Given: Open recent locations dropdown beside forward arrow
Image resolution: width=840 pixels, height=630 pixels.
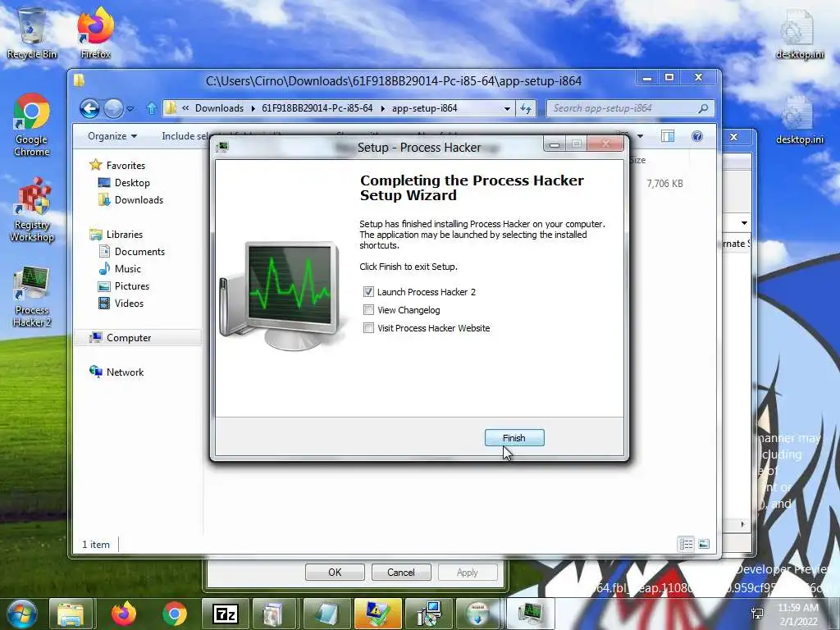Looking at the screenshot, I should (130, 109).
